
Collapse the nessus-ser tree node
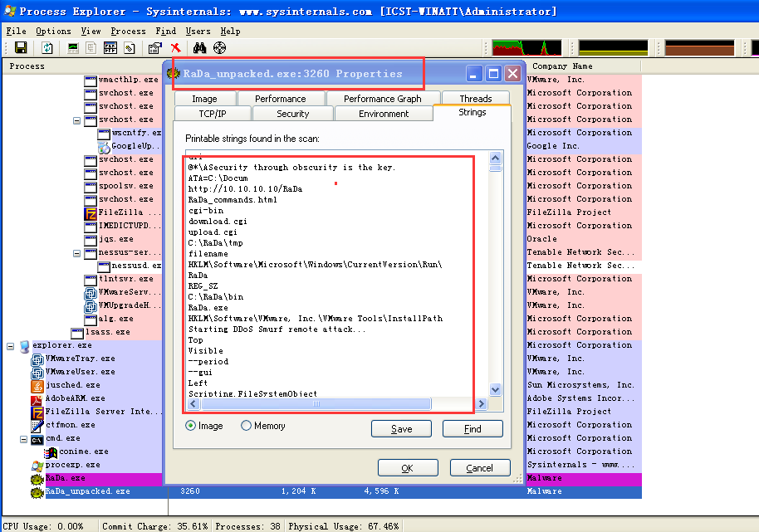(77, 253)
